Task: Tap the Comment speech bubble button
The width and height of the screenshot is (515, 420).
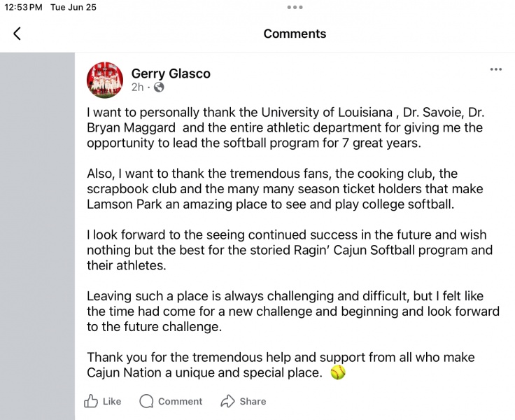Action: tap(171, 401)
